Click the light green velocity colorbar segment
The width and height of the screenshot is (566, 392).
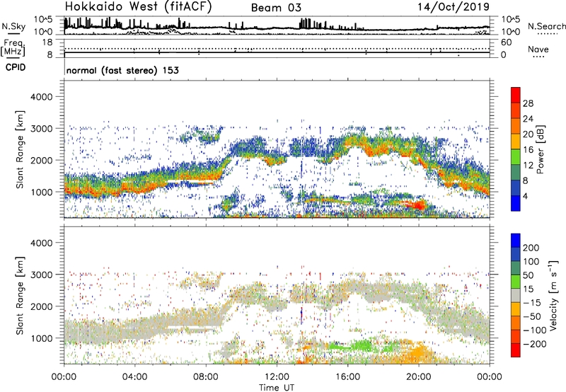pos(516,282)
